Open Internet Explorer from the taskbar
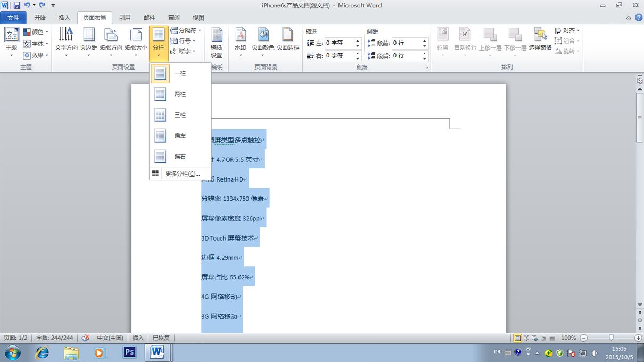 [42, 352]
